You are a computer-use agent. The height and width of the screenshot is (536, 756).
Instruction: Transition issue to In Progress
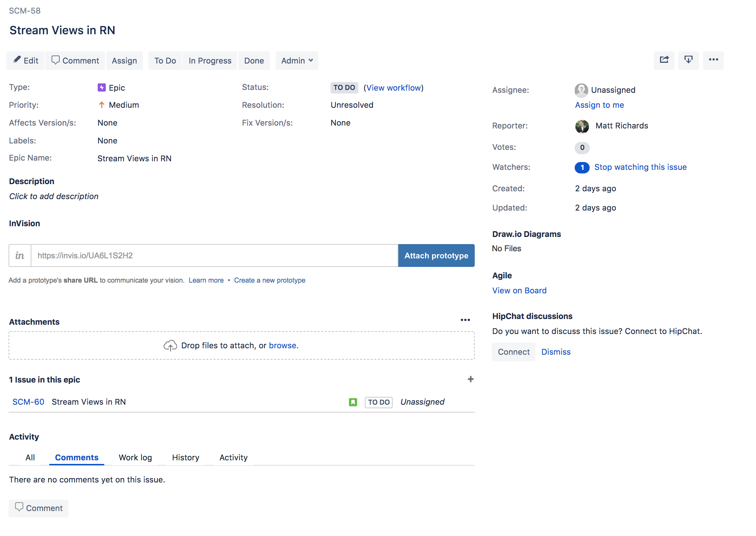coord(210,61)
